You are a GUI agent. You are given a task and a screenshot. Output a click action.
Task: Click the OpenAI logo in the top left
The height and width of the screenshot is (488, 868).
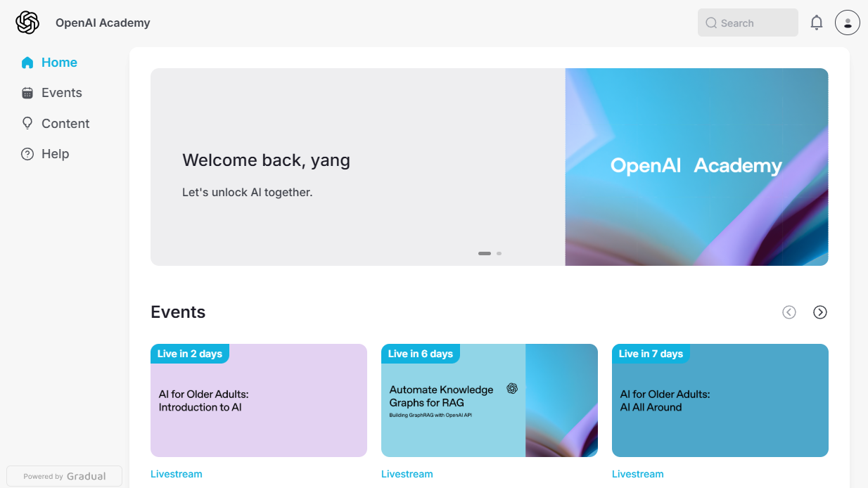tap(27, 22)
